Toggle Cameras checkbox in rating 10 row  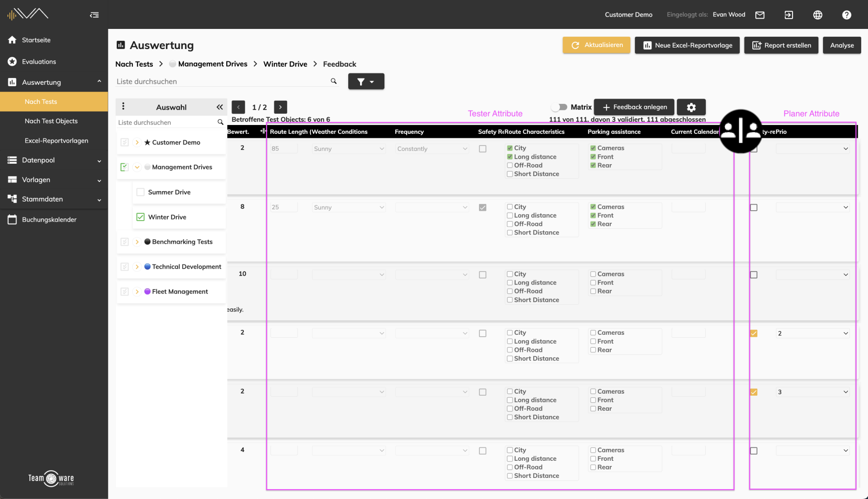coord(593,274)
